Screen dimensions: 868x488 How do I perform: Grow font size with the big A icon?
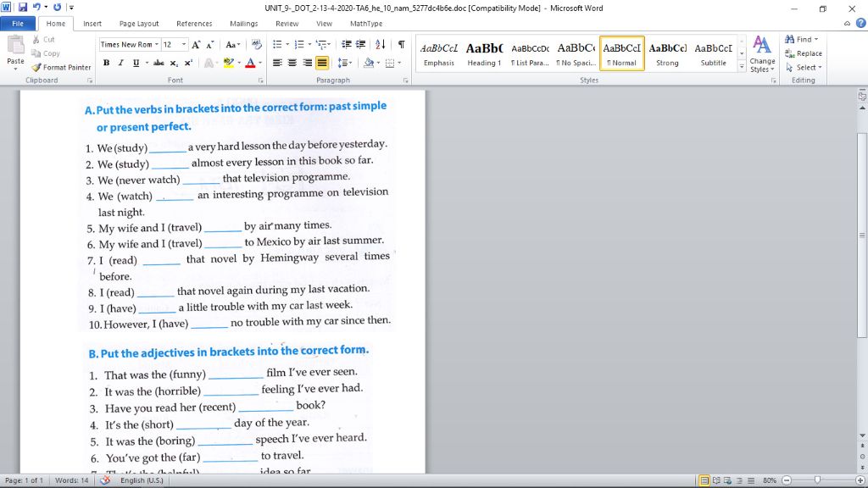coord(196,45)
